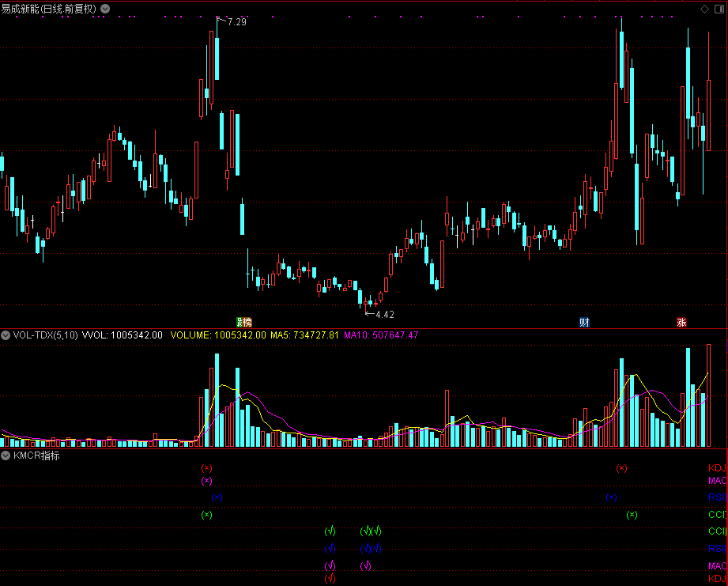Expand the VOL-TDX indicator dropdown arrow

click(x=6, y=335)
